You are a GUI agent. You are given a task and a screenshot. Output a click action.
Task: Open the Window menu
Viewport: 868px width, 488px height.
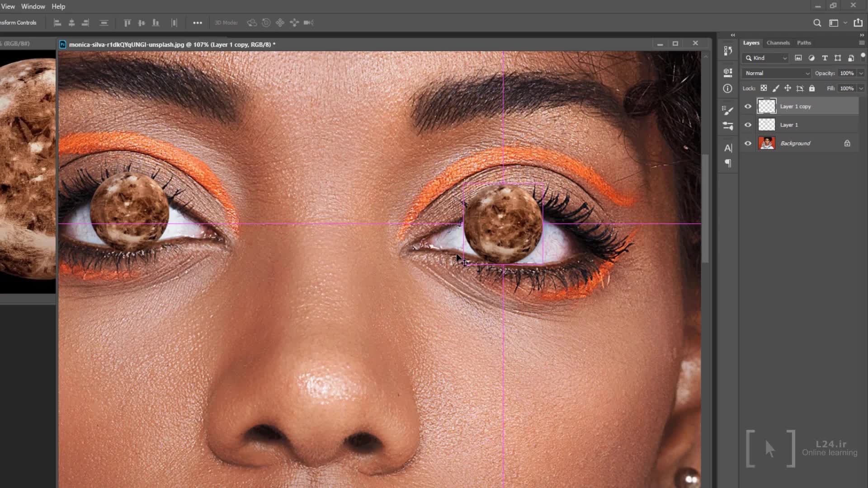point(33,6)
